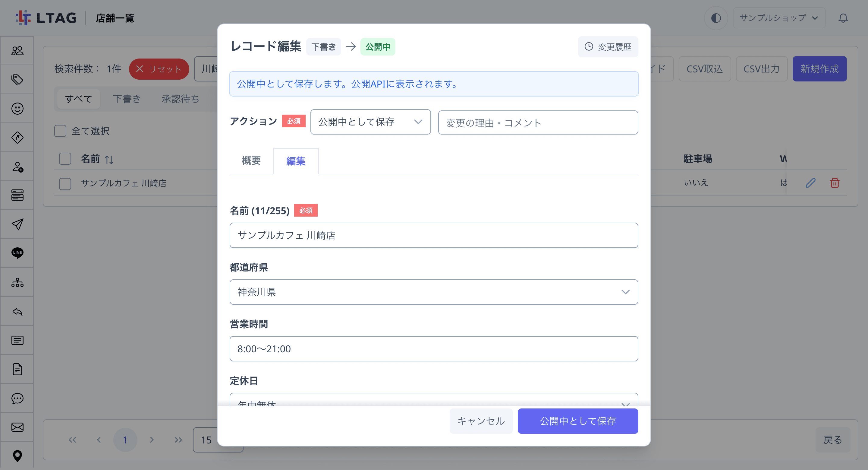Click the 公開中として保存 button
This screenshot has height=470, width=868.
point(577,421)
